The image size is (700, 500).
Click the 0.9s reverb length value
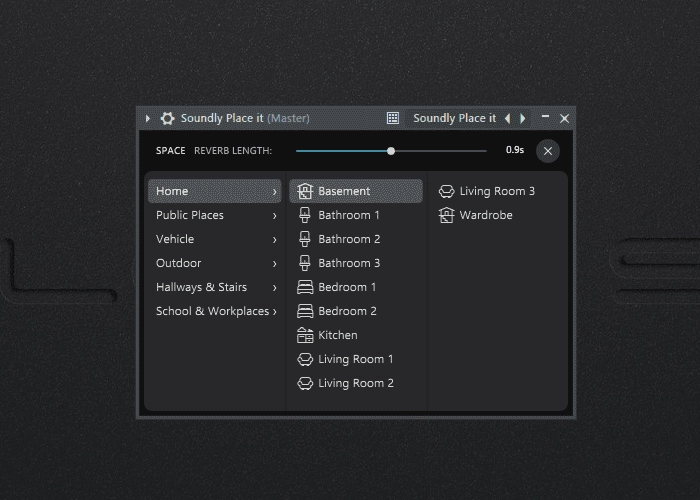tap(515, 150)
